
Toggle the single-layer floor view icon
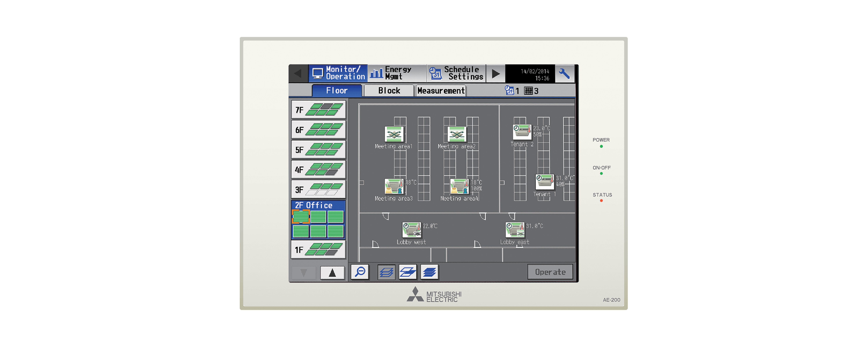coord(408,272)
